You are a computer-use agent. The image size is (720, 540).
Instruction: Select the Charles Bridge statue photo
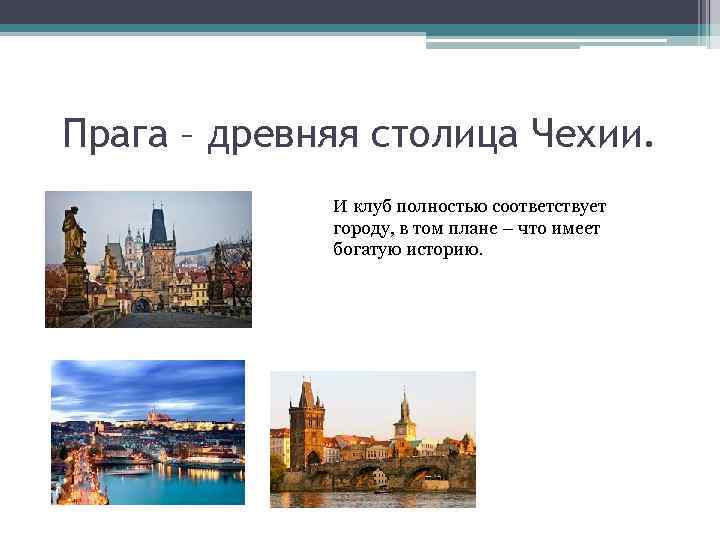point(148,259)
